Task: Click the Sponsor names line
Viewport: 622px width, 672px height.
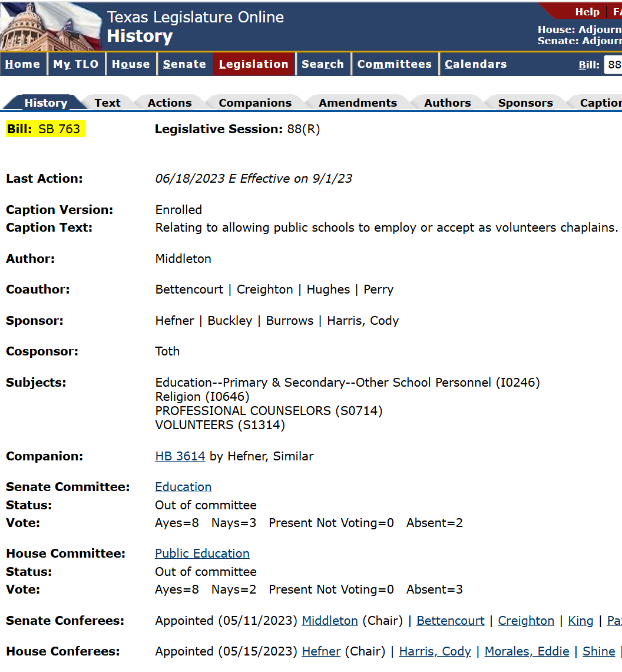Action: click(277, 321)
